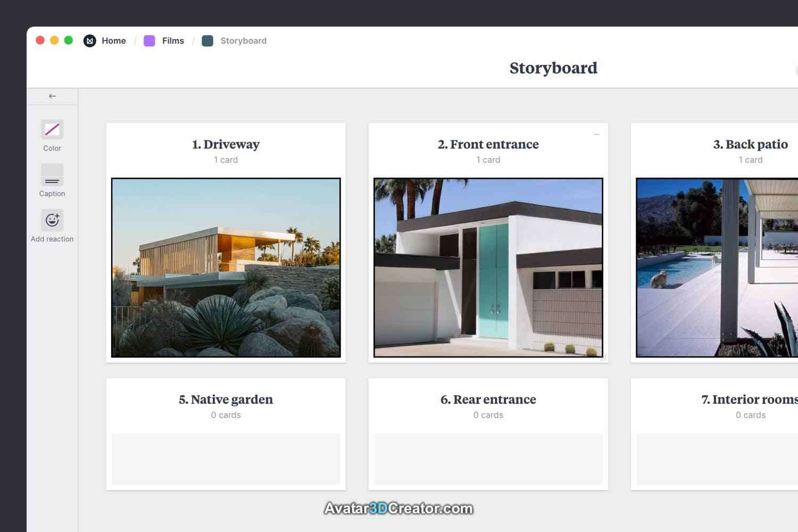Click the back arrow in the sidebar
The width and height of the screenshot is (798, 532).
click(x=52, y=96)
